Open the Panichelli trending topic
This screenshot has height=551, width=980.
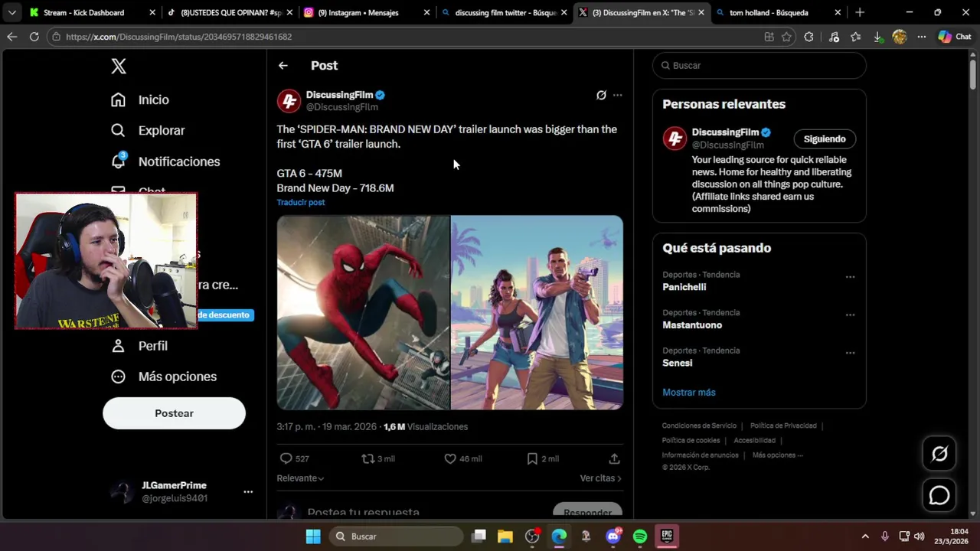click(x=684, y=287)
